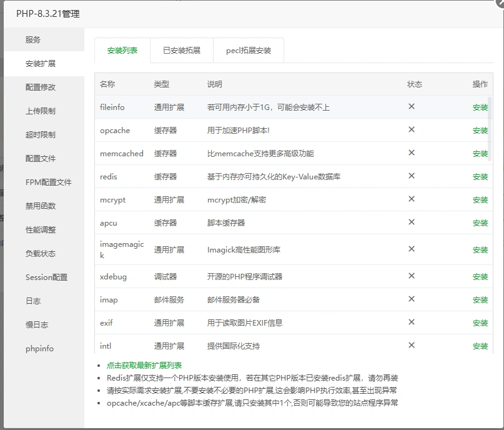Screen dimensions: 504x430
Task: Click the 操作 column header
Action: coord(480,84)
